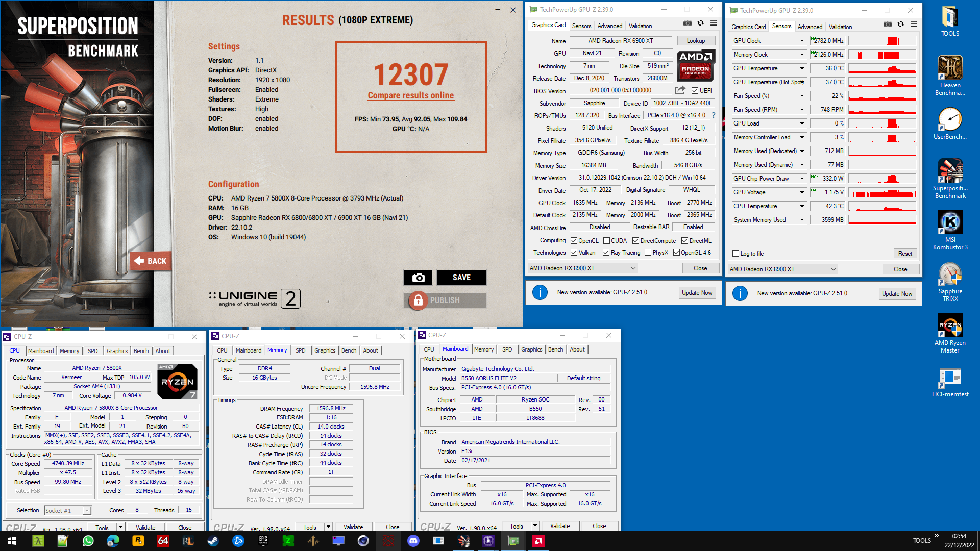Toggle the UEFI checkbox
This screenshot has width=980, height=551.
(x=695, y=91)
